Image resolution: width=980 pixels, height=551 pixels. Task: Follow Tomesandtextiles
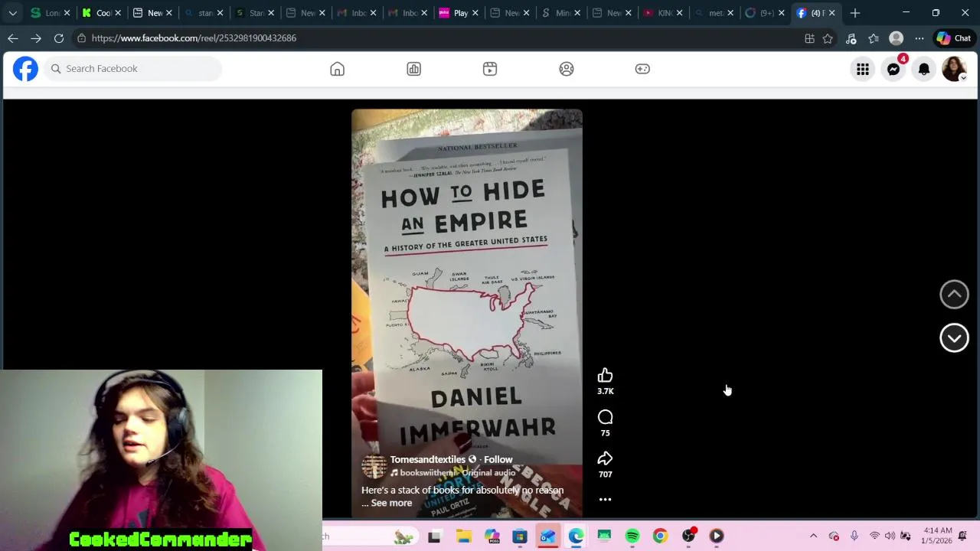(x=498, y=459)
